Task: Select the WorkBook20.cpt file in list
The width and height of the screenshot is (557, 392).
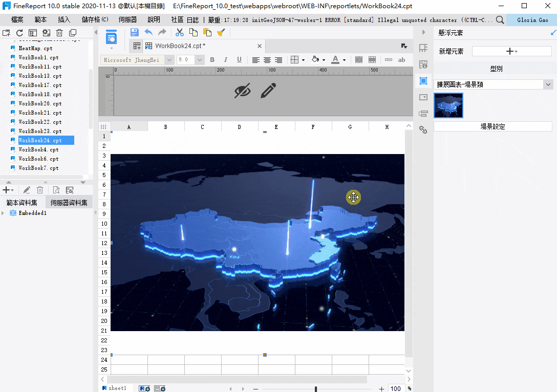Action: click(x=40, y=103)
